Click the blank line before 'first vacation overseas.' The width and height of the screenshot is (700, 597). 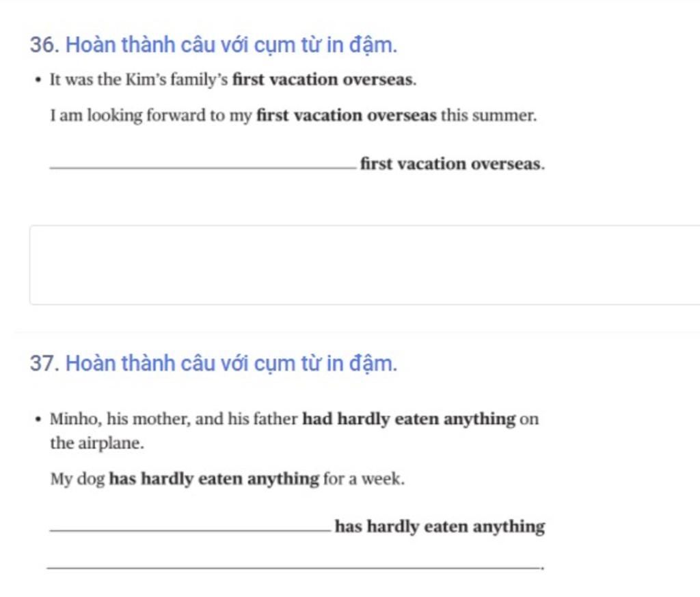(x=203, y=168)
